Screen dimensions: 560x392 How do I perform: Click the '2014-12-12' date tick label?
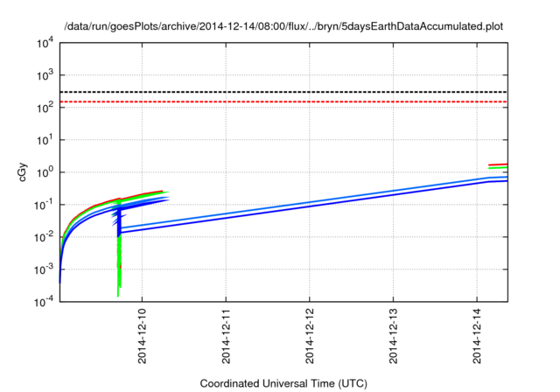[x=309, y=336]
